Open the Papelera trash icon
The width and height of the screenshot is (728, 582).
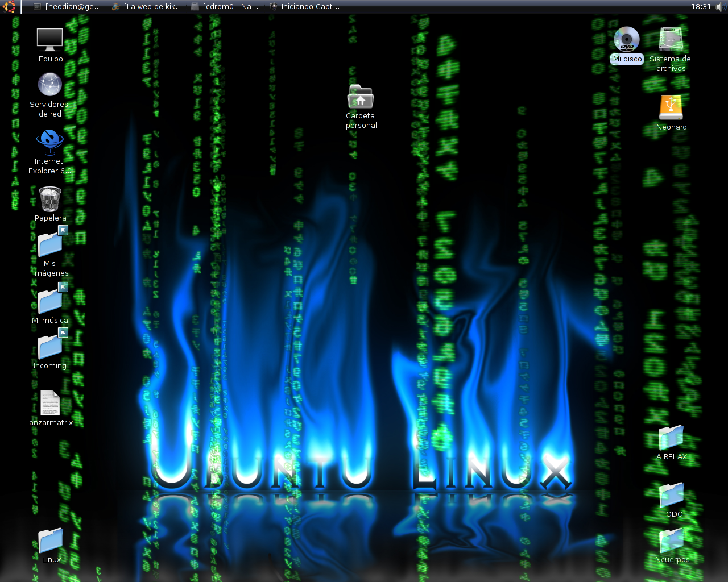coord(50,199)
